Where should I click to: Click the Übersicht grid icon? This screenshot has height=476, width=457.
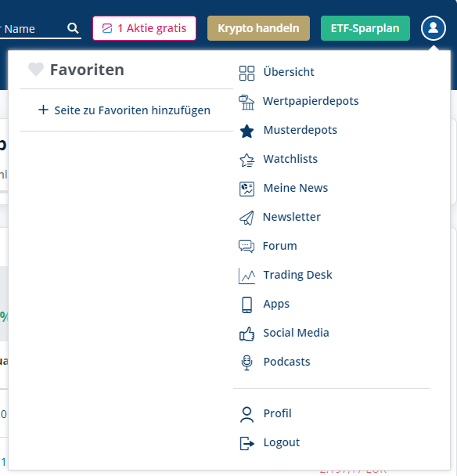246,73
